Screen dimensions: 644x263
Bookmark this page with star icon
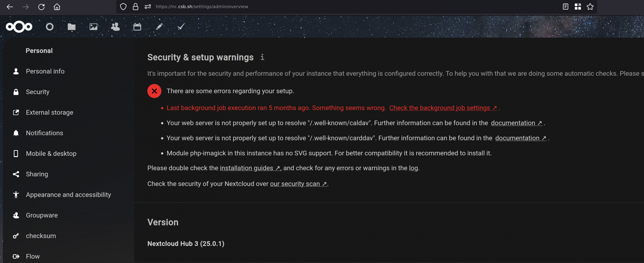click(590, 7)
